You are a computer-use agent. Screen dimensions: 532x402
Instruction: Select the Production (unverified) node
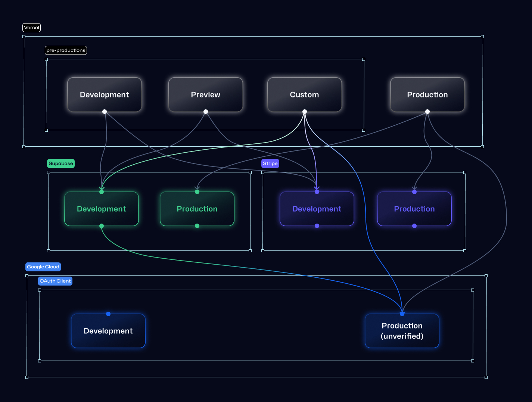click(402, 331)
